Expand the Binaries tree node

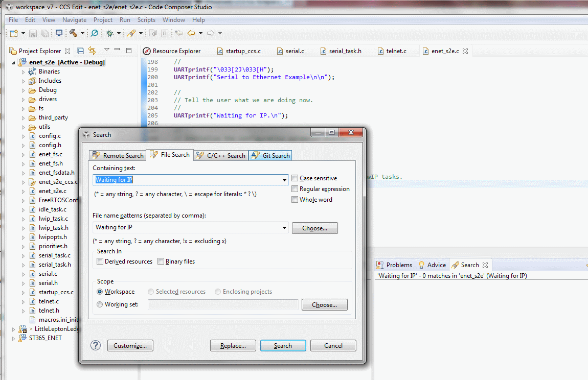pyautogui.click(x=23, y=72)
